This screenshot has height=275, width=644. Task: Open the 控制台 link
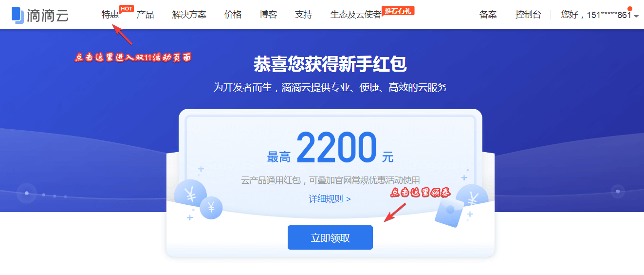click(528, 15)
